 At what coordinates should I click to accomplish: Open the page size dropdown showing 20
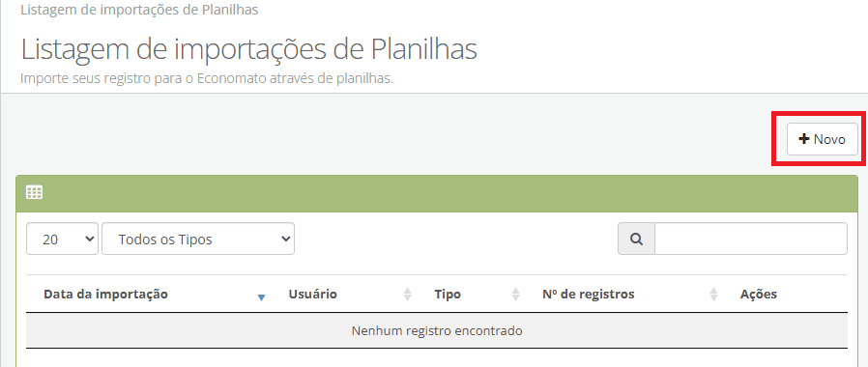click(62, 240)
